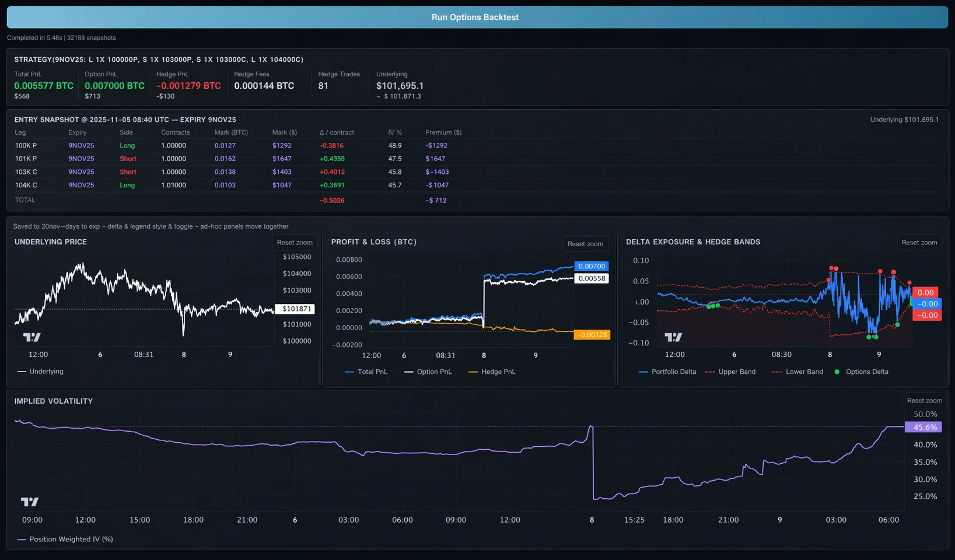Select the 104K C leg row
The image size is (955, 560).
click(477, 185)
